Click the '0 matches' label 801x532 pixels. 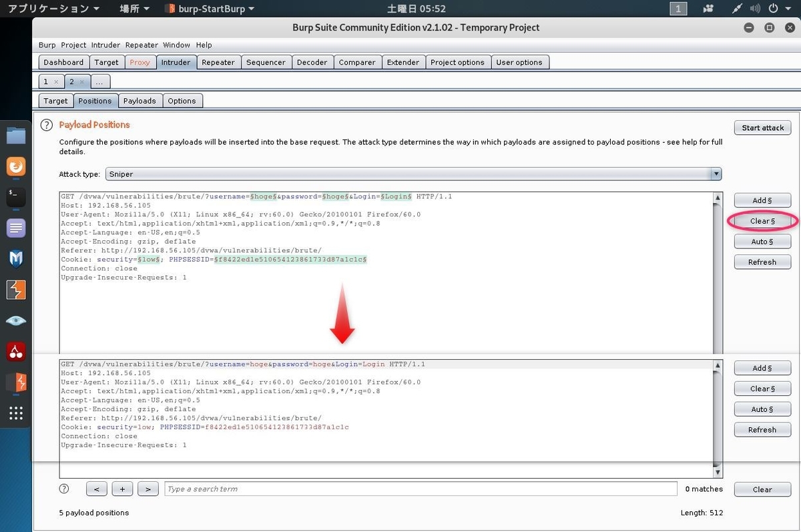(704, 489)
